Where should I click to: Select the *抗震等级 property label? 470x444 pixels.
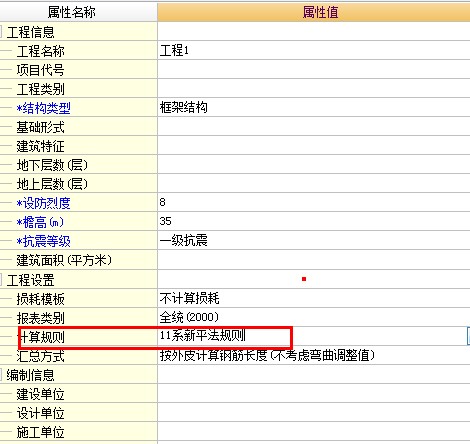(x=44, y=241)
